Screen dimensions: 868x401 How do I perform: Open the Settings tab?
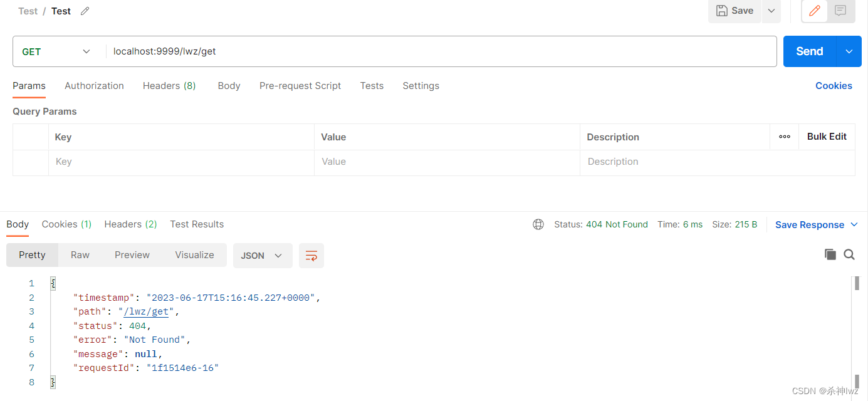pyautogui.click(x=421, y=86)
